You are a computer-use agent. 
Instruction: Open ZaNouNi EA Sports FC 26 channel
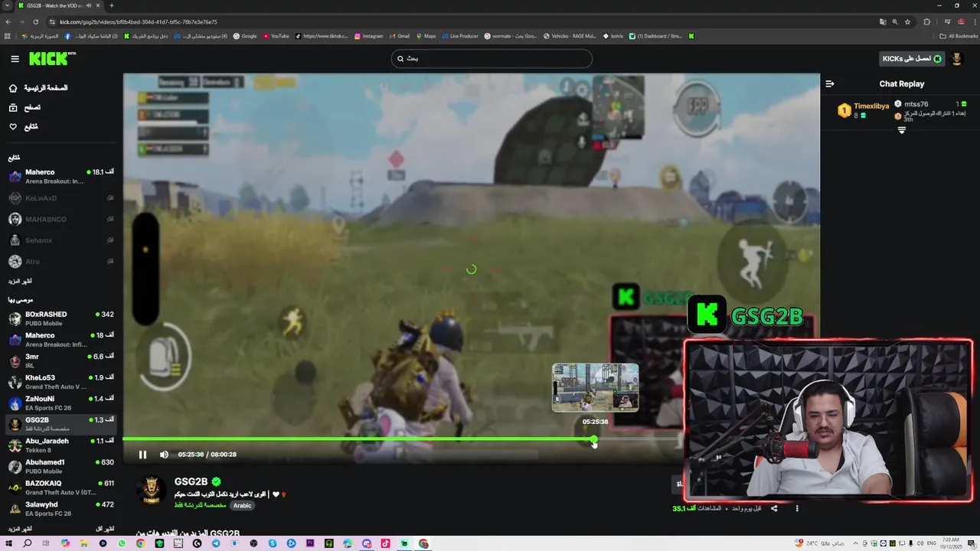61,403
